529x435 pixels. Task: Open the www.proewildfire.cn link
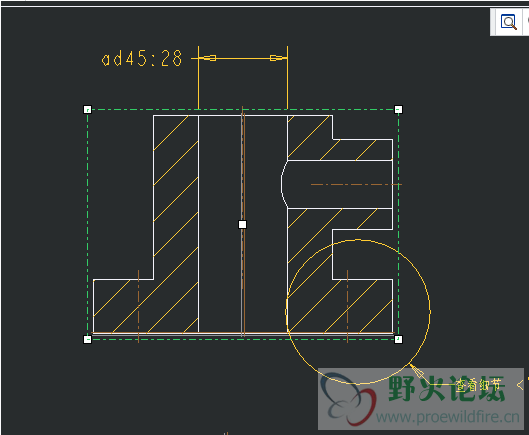tap(447, 417)
